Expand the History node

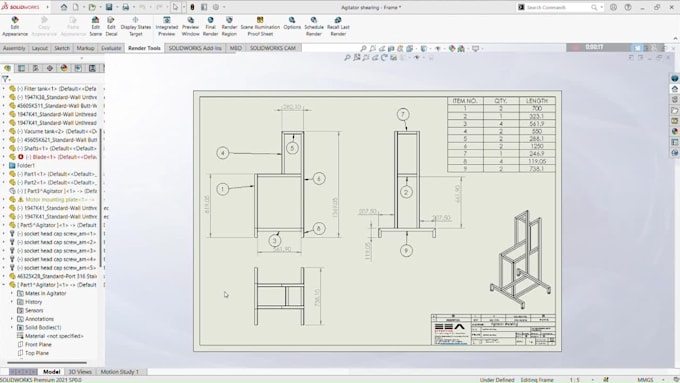[x=12, y=301]
